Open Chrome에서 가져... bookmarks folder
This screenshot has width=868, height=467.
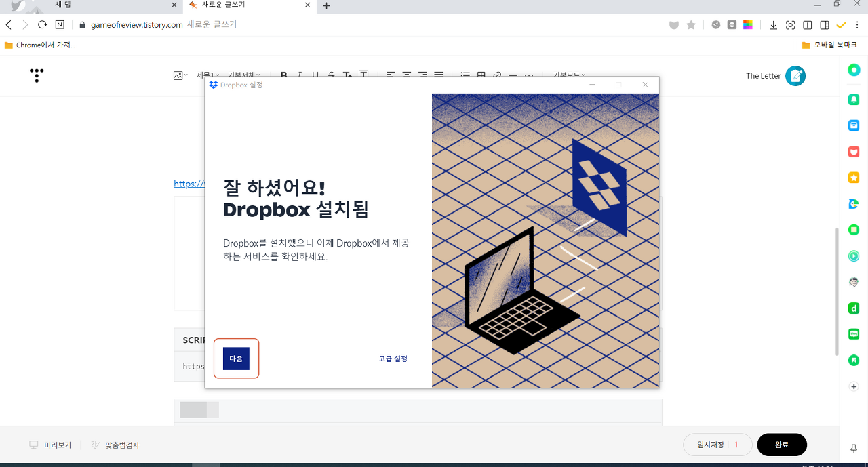tap(40, 45)
